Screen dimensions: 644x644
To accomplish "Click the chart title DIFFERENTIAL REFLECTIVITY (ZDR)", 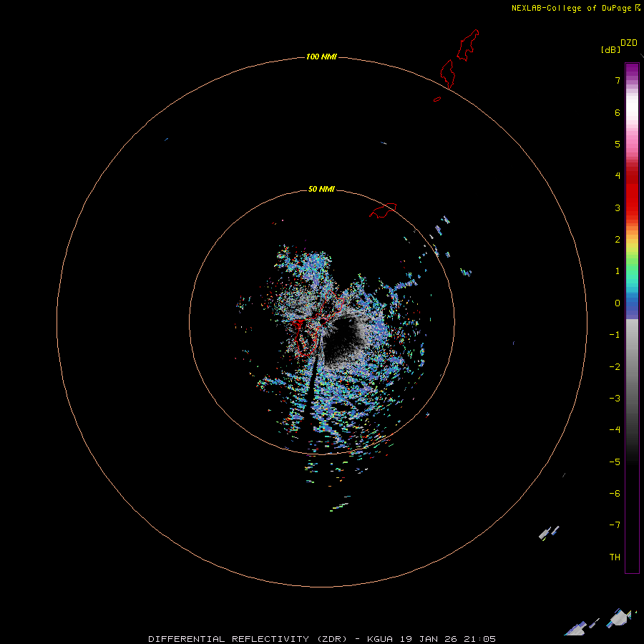I will pos(248,639).
